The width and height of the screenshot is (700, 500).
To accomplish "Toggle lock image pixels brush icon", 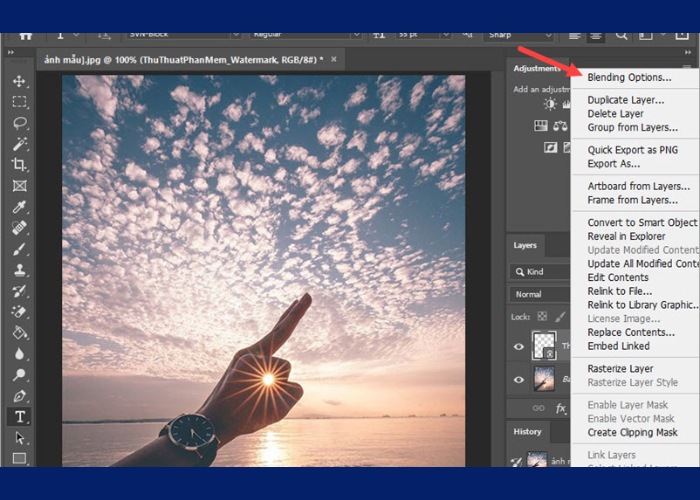I will tap(560, 317).
